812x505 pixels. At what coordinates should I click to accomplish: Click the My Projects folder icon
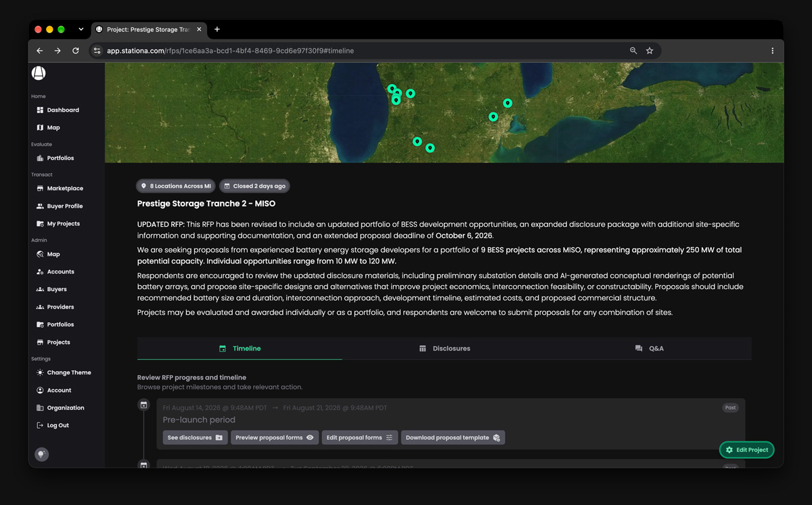(40, 223)
